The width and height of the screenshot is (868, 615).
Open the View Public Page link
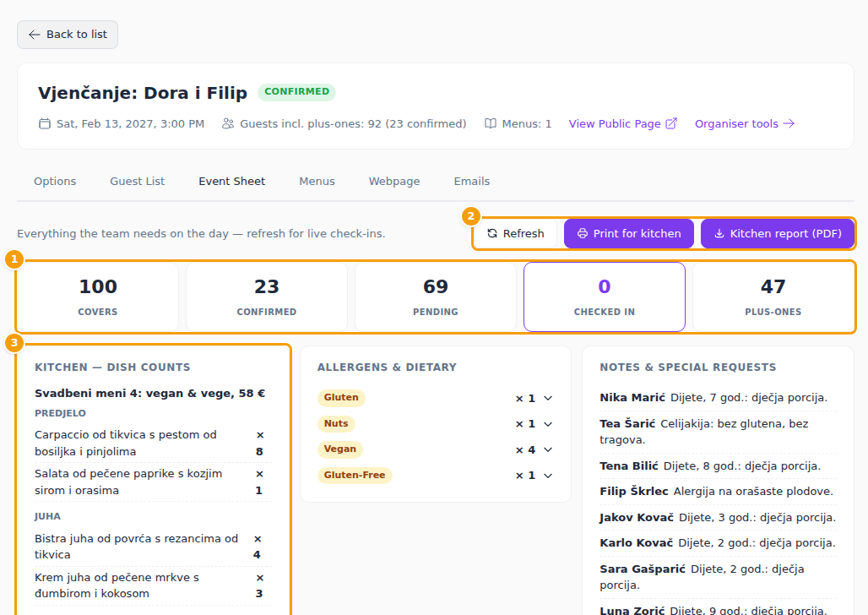[623, 123]
